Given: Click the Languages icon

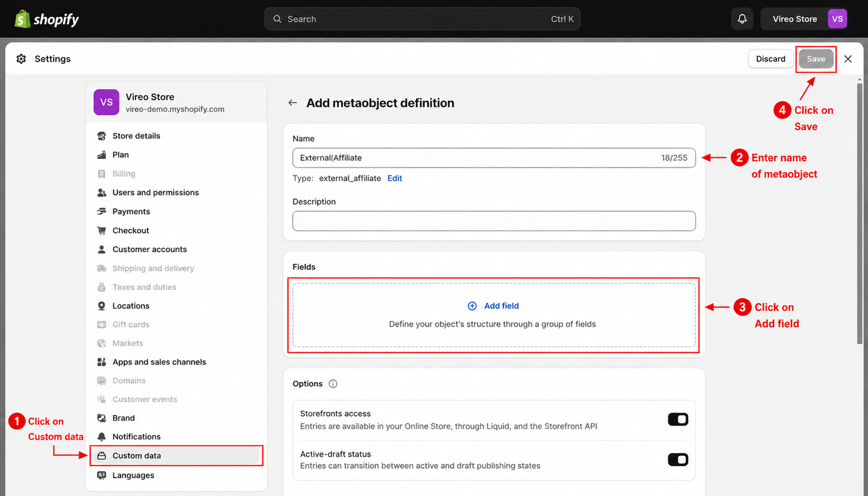Looking at the screenshot, I should pos(101,475).
